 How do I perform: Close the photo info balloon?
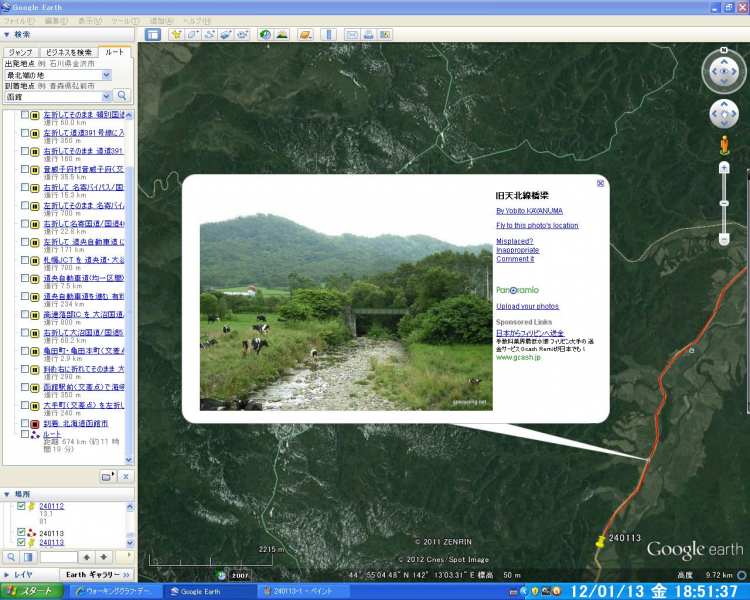tap(600, 183)
